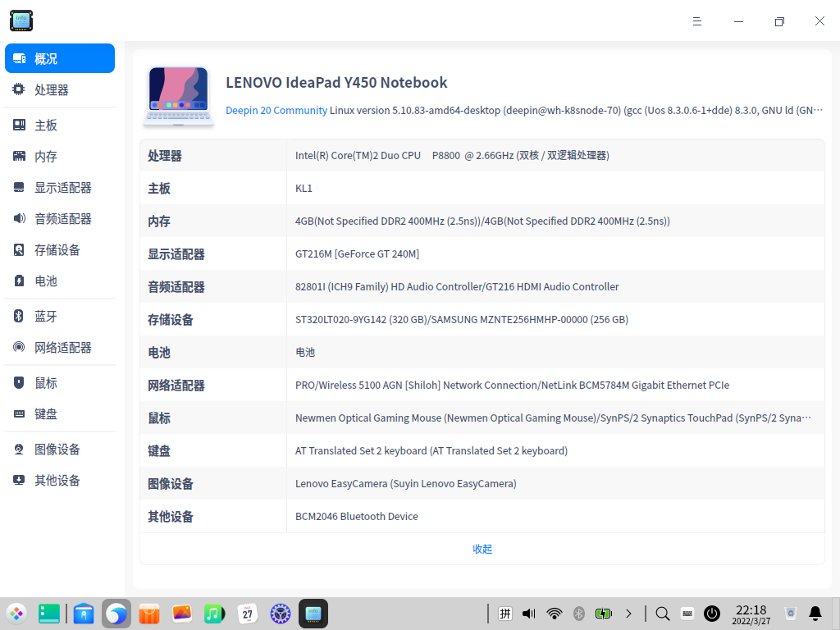Open the browser dock icon

[116, 614]
